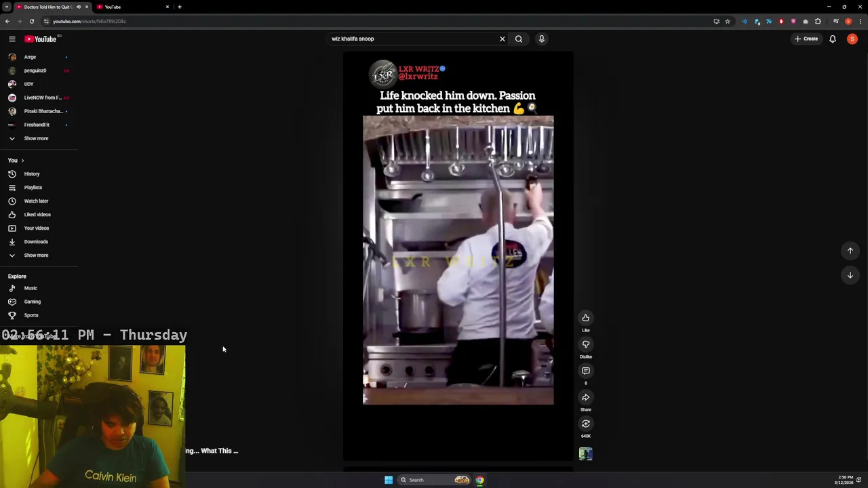Viewport: 868px width, 488px height.
Task: Open the Create menu
Action: pos(806,39)
